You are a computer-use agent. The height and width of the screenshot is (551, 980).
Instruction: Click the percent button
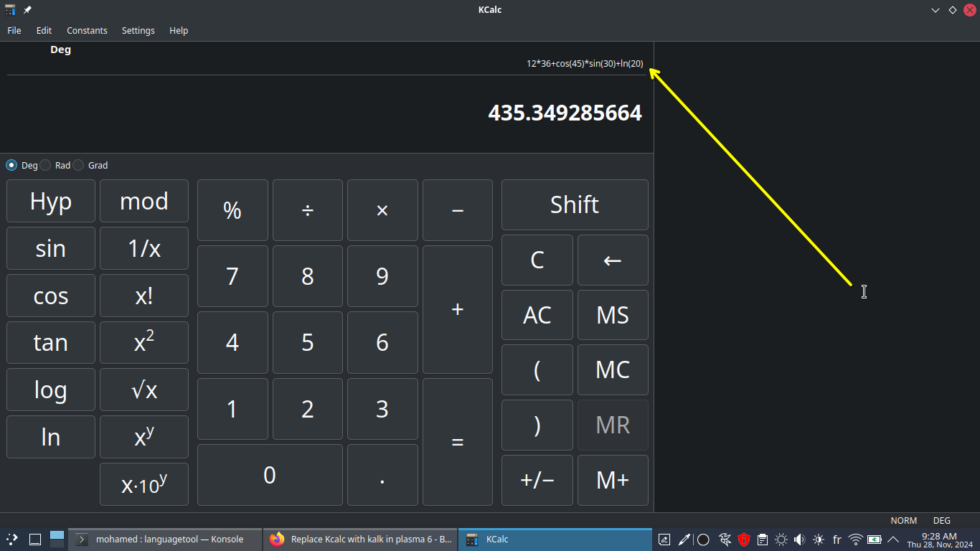click(232, 210)
